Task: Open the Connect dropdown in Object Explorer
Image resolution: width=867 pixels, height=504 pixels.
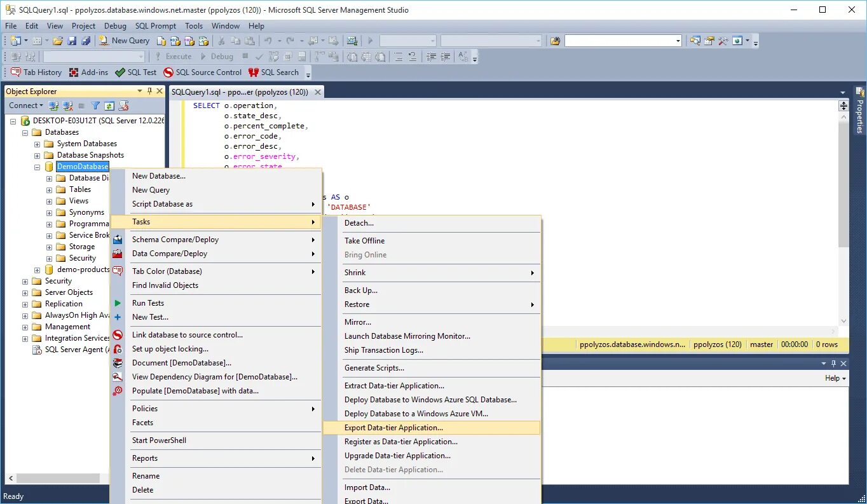Action: 26,106
